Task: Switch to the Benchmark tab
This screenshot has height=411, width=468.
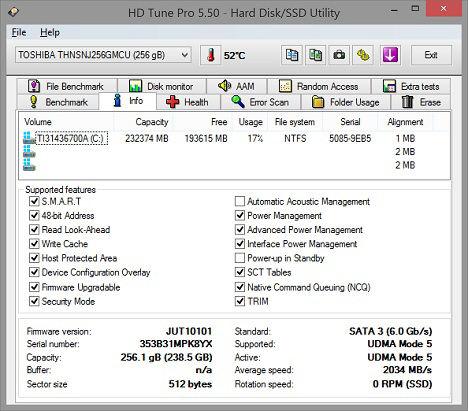Action: click(x=58, y=102)
